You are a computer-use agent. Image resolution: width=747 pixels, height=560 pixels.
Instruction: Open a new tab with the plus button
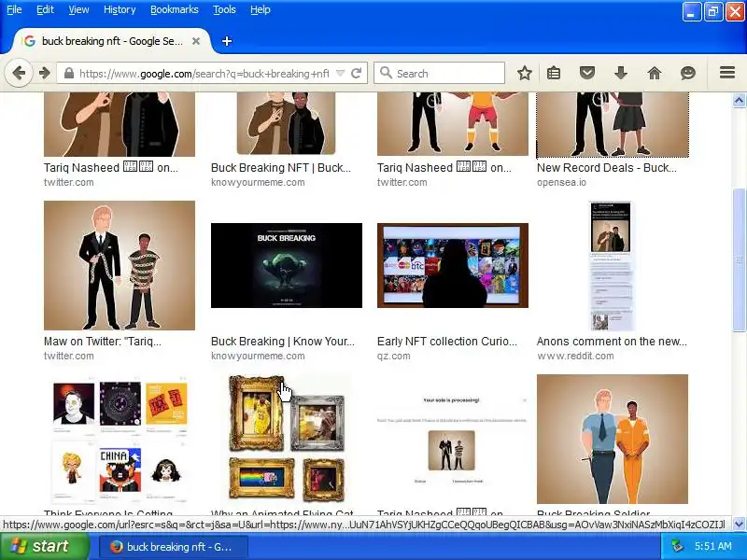click(x=227, y=41)
